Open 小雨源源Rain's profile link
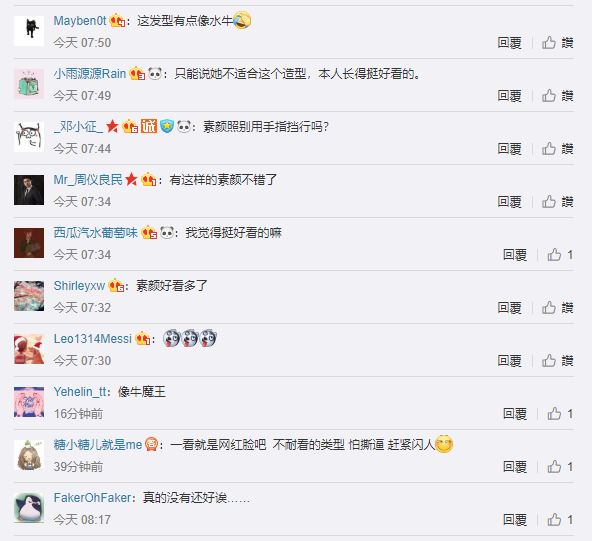592x541 pixels. point(90,74)
